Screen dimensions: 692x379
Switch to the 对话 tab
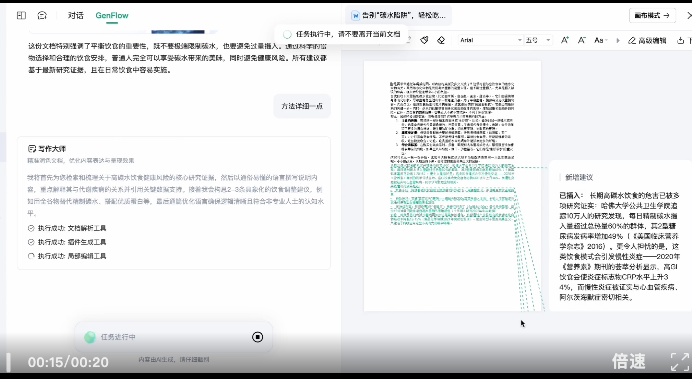pos(75,15)
